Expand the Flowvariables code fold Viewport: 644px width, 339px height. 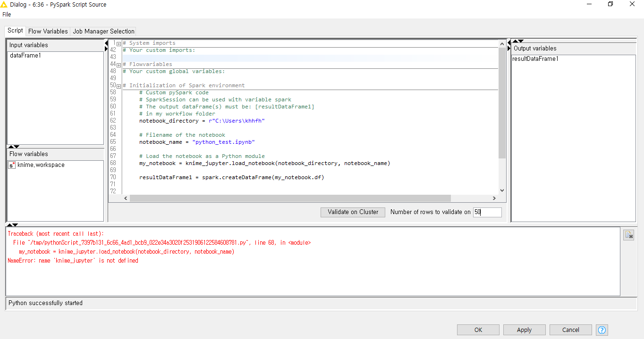(x=119, y=65)
